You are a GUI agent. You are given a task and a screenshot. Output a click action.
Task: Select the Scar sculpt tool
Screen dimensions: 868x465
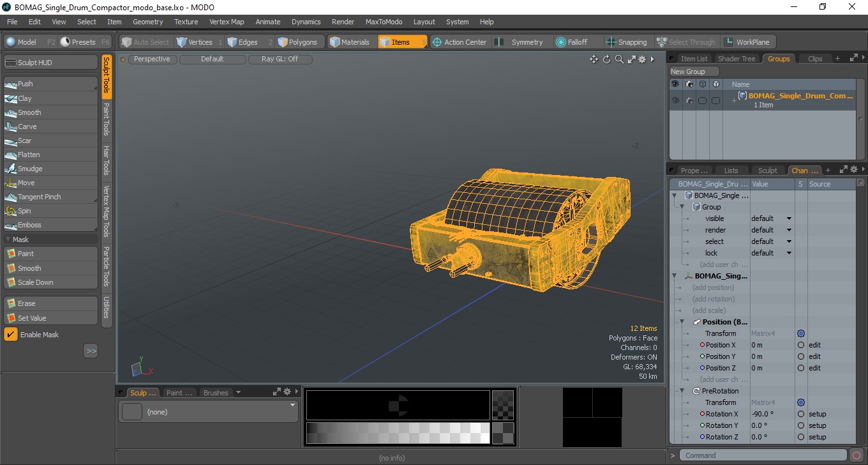50,141
